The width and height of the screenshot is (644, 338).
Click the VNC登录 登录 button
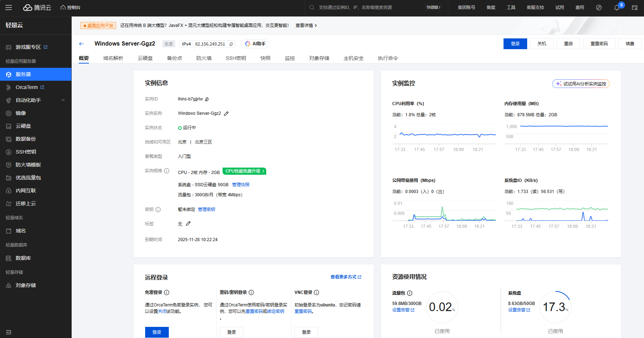pyautogui.click(x=306, y=332)
